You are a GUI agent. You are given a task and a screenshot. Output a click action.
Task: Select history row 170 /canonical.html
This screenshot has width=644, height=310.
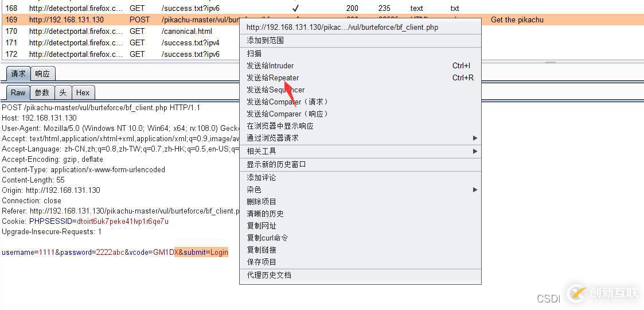pos(121,31)
